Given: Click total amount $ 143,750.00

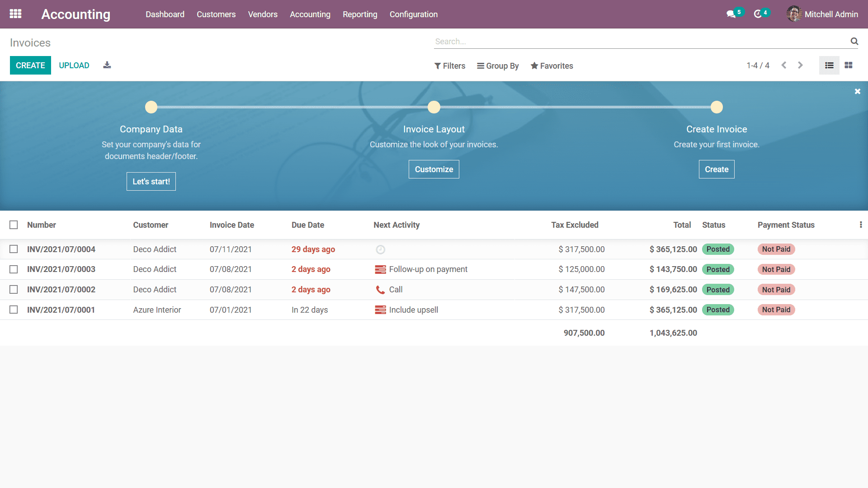Looking at the screenshot, I should [673, 269].
